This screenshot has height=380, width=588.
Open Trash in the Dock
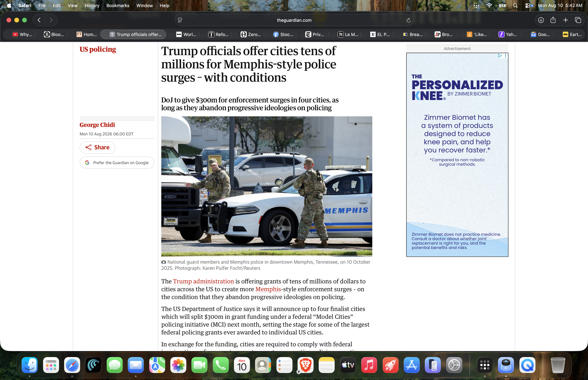(x=558, y=365)
